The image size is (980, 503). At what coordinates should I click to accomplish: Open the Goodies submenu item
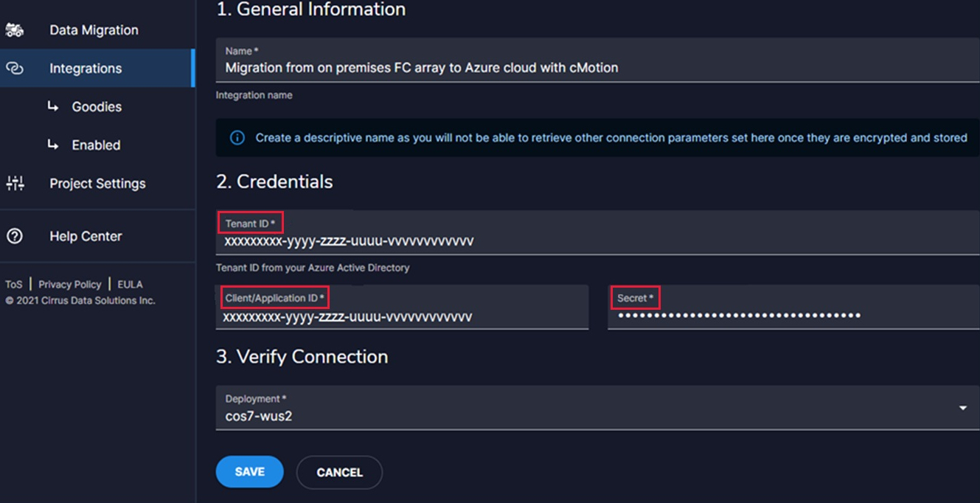coord(97,107)
